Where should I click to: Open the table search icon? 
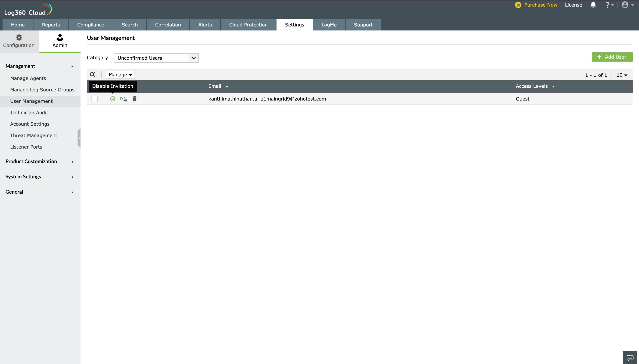(x=93, y=75)
